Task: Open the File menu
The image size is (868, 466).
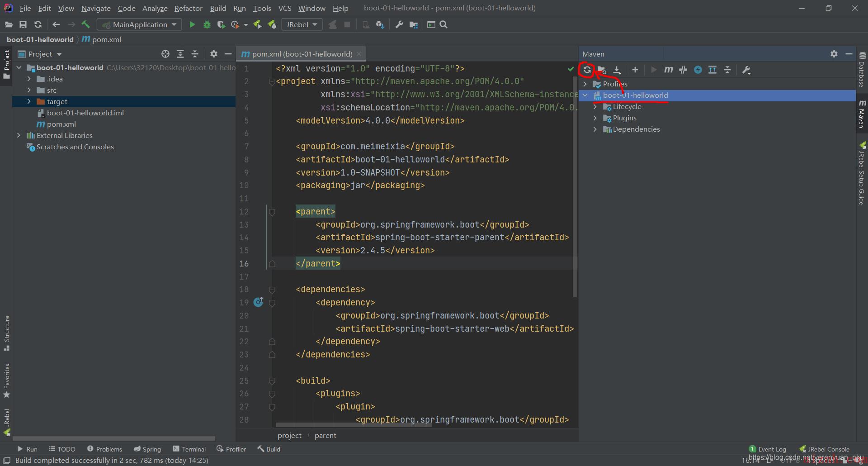Action: 25,8
